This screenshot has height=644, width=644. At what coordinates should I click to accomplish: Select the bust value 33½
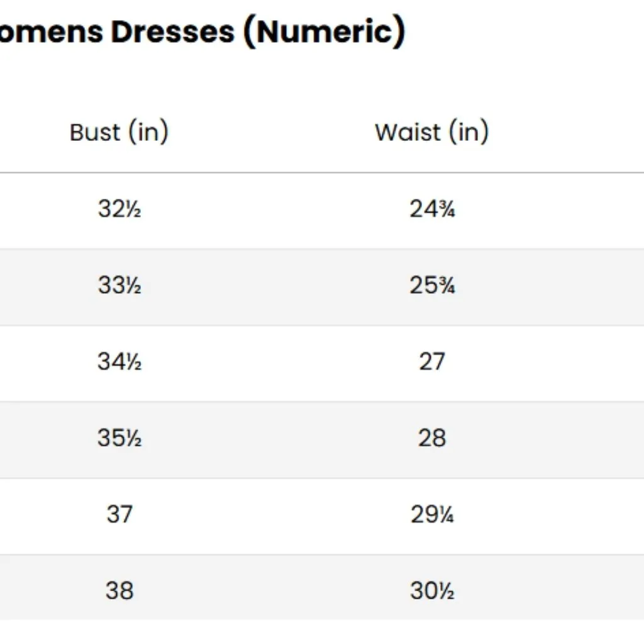point(119,286)
